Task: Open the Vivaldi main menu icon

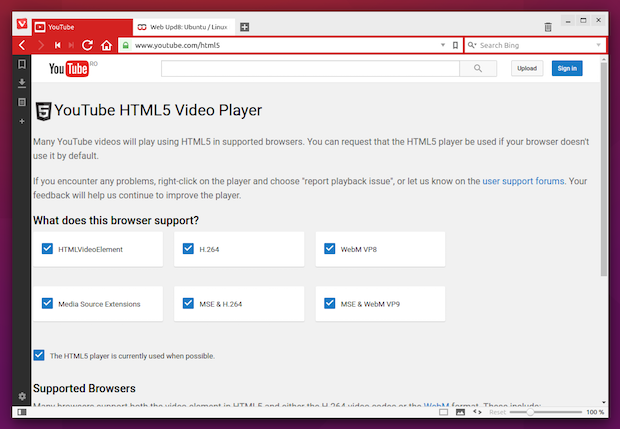Action: [22, 24]
